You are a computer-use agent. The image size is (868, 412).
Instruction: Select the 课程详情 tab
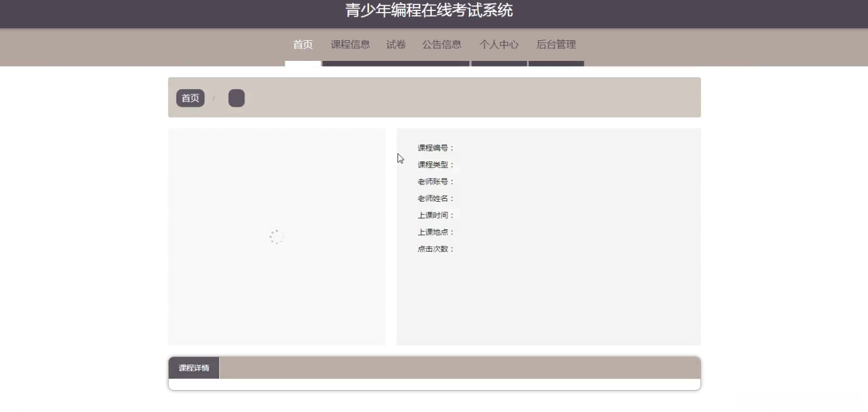tap(194, 368)
